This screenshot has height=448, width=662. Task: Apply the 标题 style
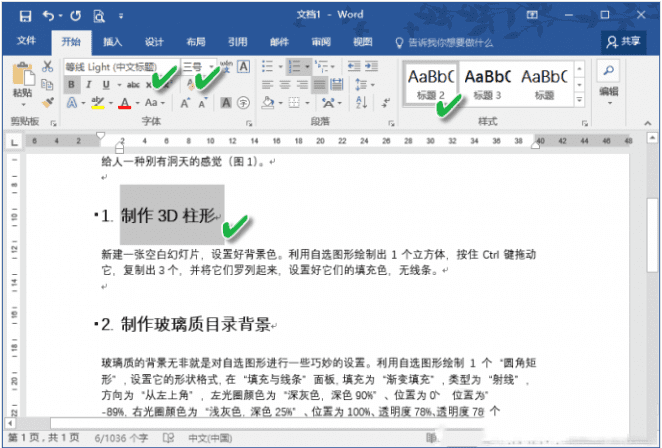click(x=544, y=84)
